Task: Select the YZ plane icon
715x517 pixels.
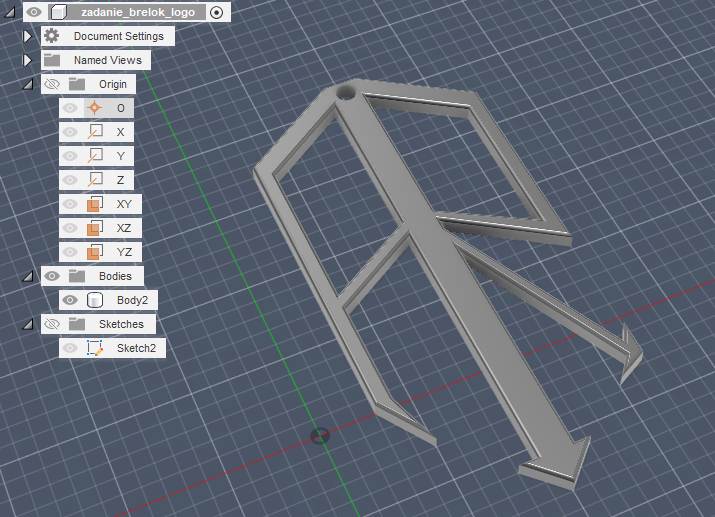Action: coord(95,252)
